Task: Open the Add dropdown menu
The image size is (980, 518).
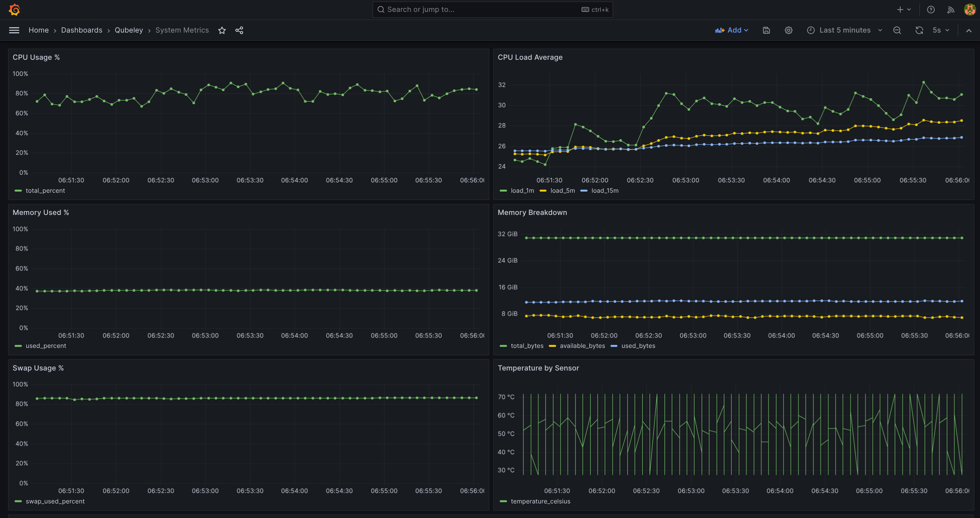Action: coord(732,30)
